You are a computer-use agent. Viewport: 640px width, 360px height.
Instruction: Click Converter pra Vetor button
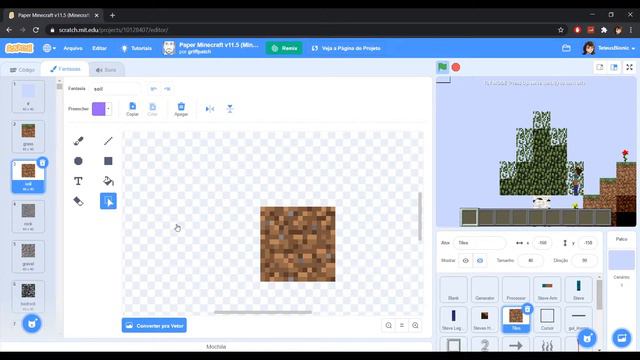154,325
